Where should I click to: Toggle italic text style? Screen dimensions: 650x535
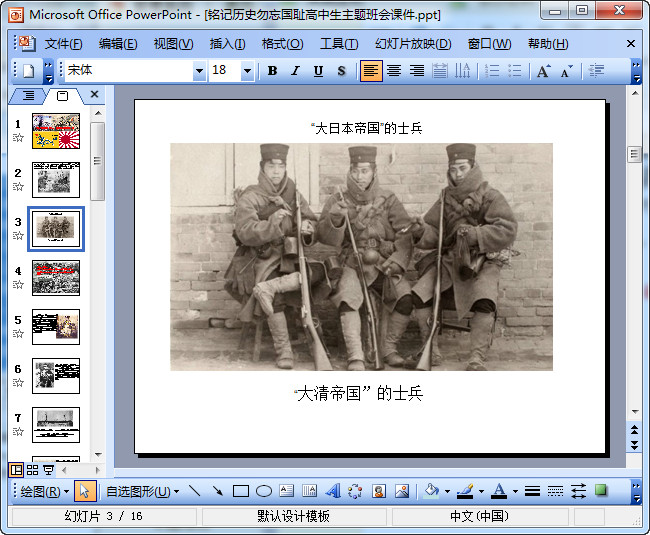coord(295,71)
